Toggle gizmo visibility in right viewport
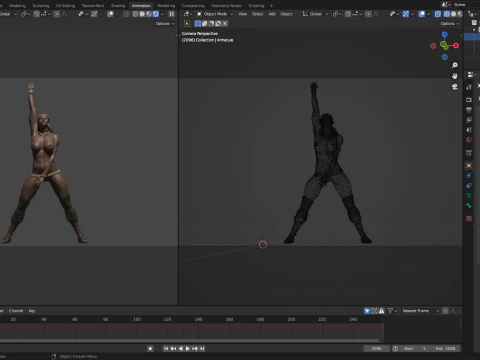The width and height of the screenshot is (480, 360). pos(406,14)
